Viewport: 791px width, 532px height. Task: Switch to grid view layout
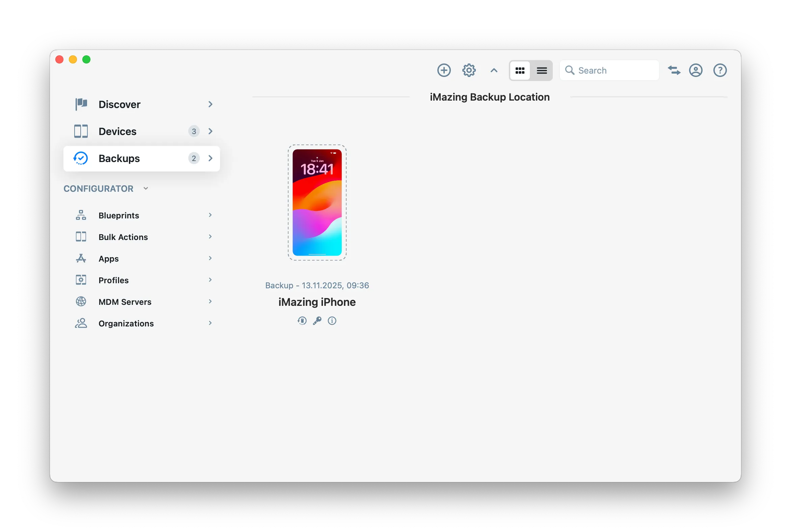520,70
